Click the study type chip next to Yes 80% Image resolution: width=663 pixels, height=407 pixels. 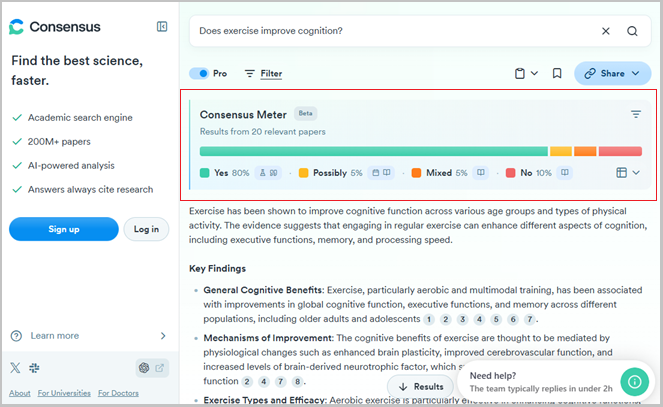coord(268,173)
